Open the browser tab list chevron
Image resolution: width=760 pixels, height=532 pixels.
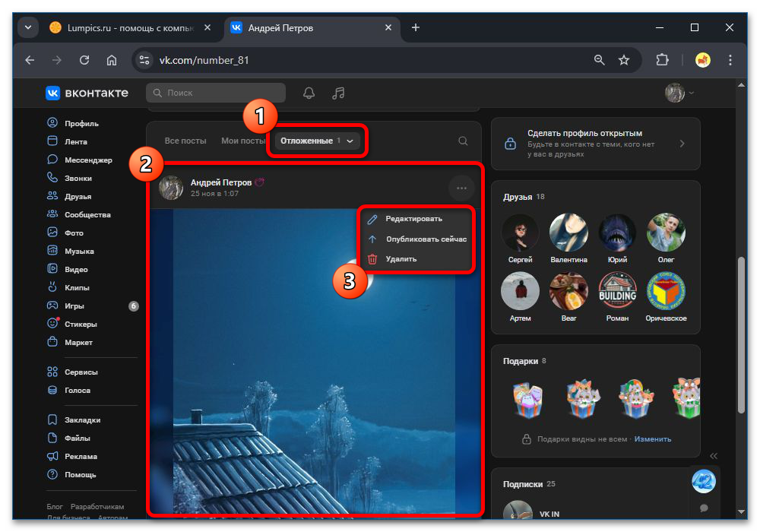(x=28, y=27)
